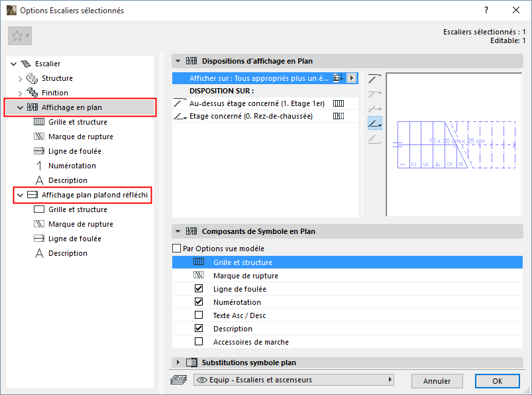Click the Structure icon in tree

(32, 78)
